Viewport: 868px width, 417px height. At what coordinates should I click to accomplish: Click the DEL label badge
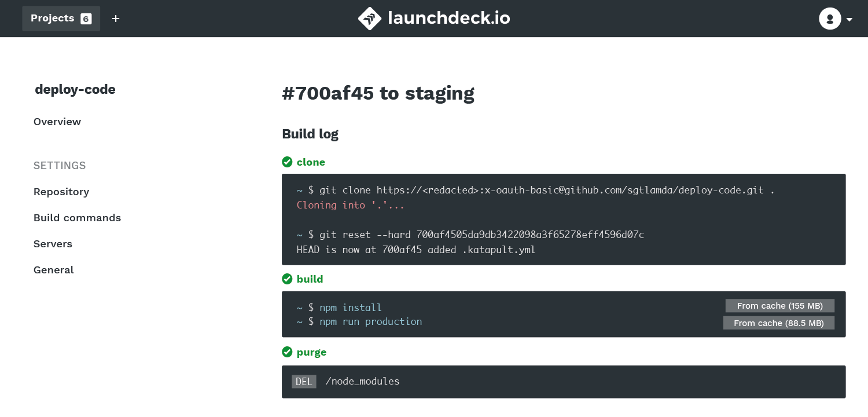point(304,382)
